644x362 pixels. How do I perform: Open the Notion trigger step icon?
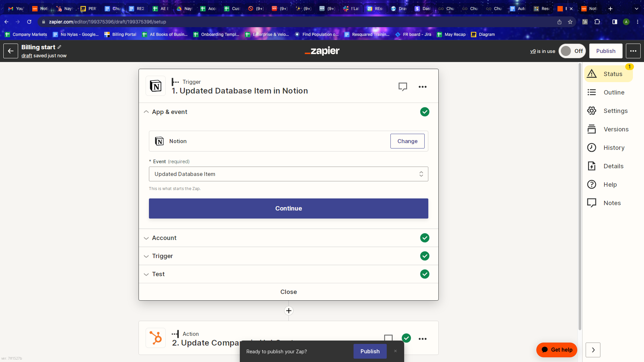click(156, 86)
